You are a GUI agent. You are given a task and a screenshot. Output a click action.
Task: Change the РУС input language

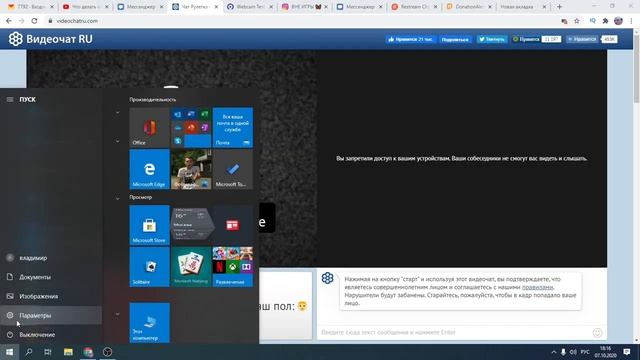click(x=585, y=352)
